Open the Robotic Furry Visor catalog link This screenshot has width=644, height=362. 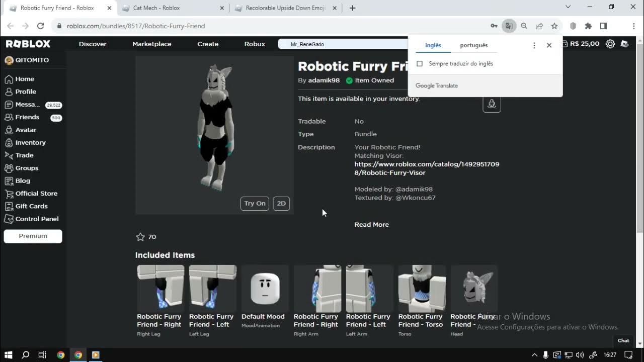[x=427, y=168]
